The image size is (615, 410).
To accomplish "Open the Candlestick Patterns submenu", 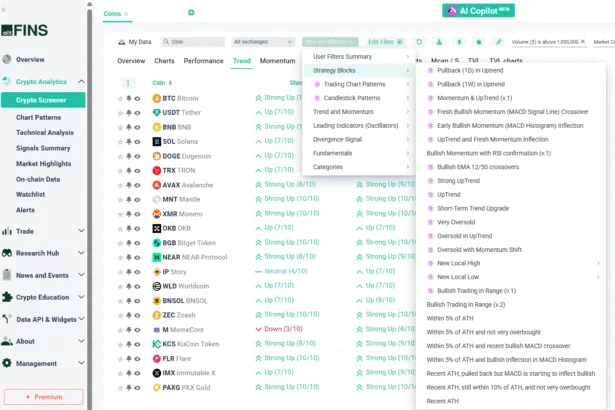I will 360,98.
